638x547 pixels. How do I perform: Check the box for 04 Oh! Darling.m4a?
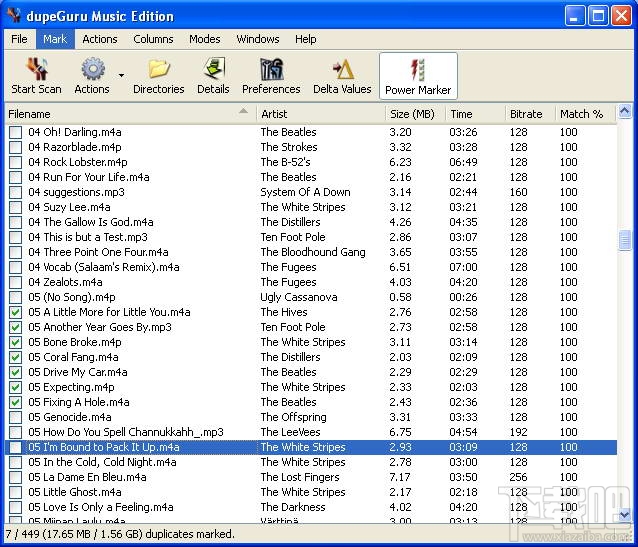click(15, 132)
